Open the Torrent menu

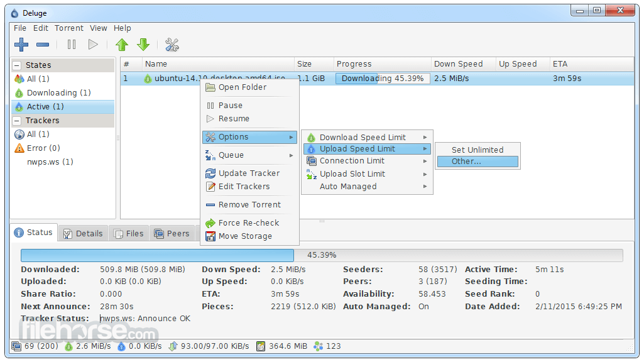tap(69, 28)
